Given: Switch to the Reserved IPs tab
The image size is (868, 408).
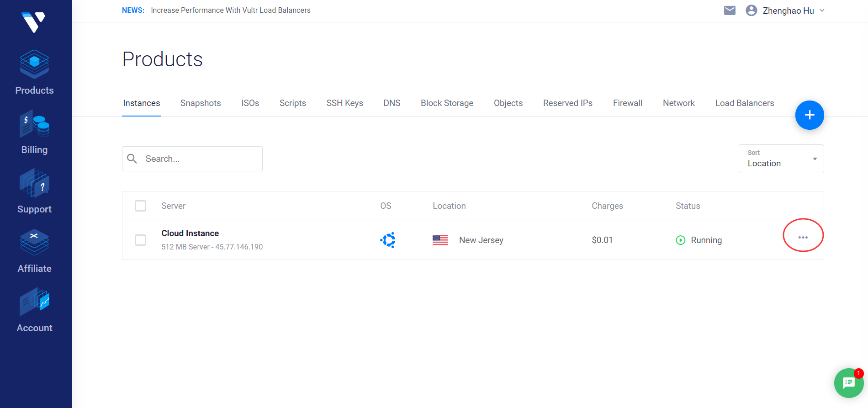Looking at the screenshot, I should (x=568, y=103).
